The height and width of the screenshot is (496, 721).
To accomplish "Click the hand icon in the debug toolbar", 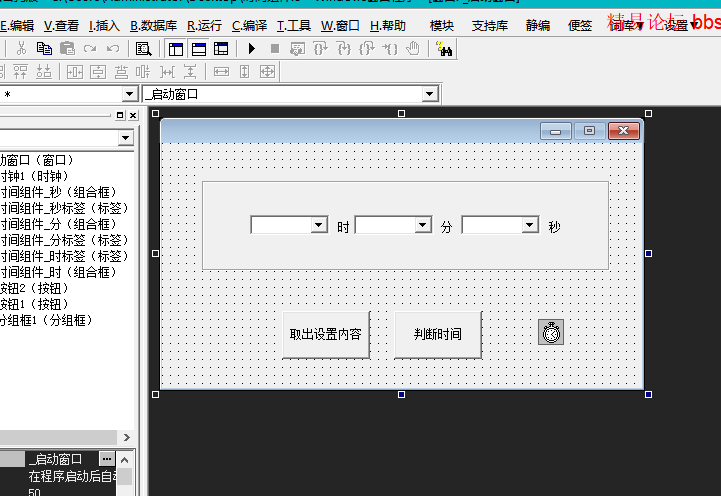I will click(x=412, y=48).
